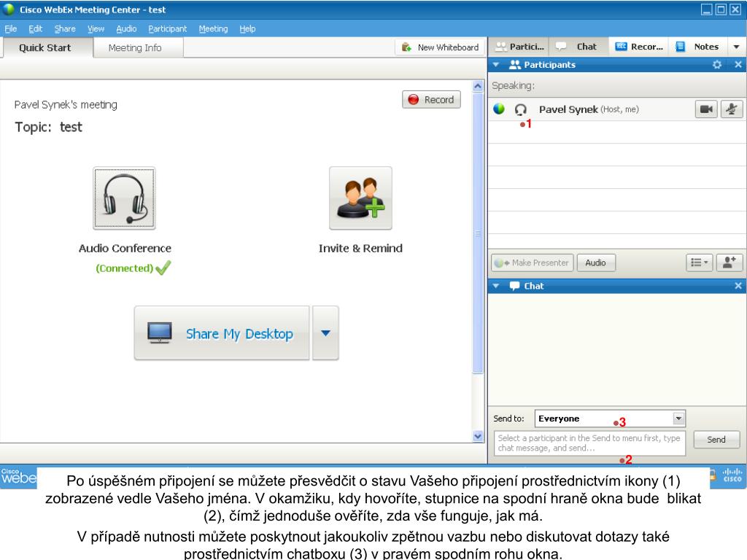
Task: Open the File menu
Action: [x=10, y=28]
